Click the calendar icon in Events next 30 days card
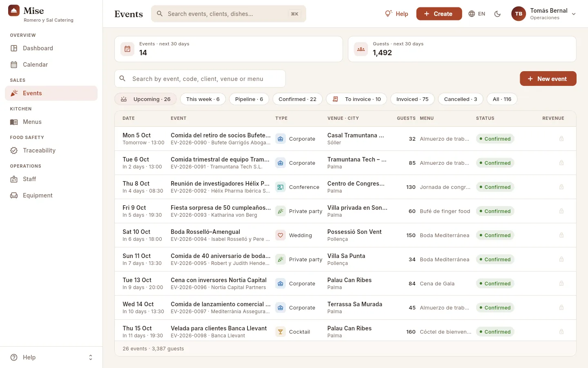 (127, 49)
